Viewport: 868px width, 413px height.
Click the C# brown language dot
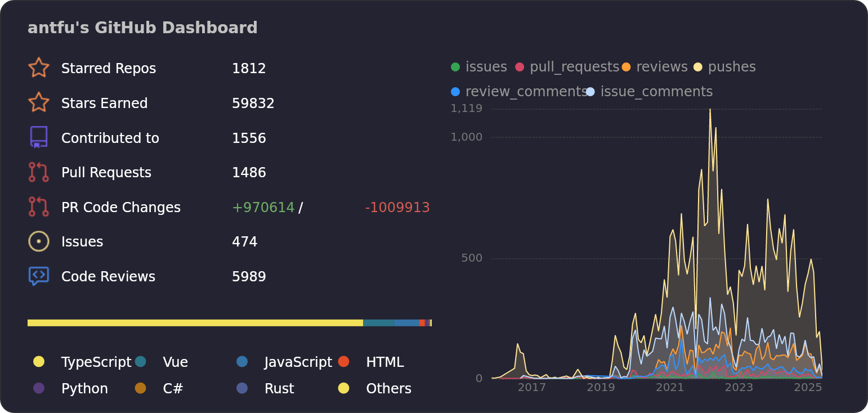[x=140, y=388]
